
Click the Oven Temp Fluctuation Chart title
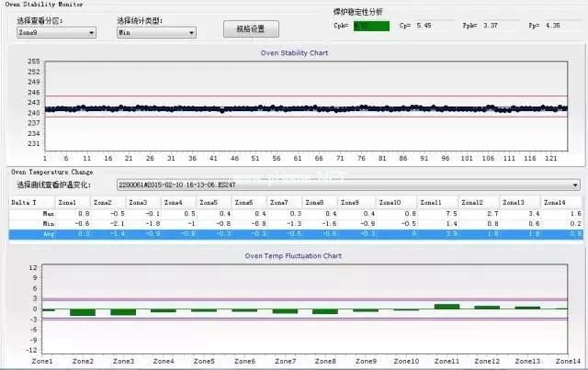(x=293, y=256)
